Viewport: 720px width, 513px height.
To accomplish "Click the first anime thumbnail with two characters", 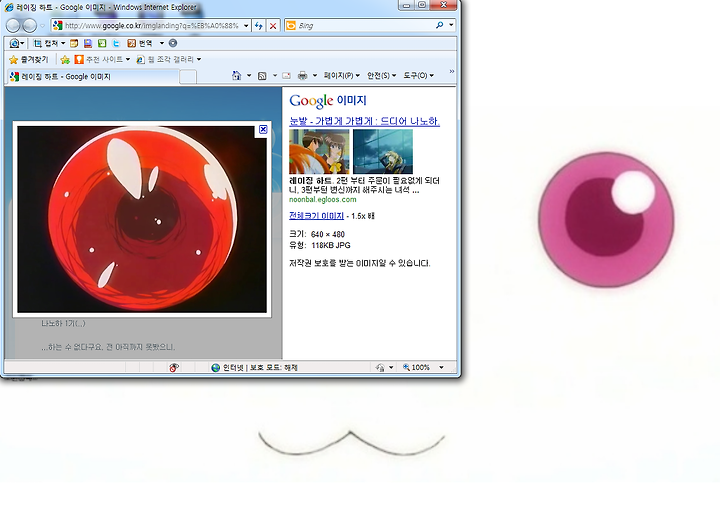I will pyautogui.click(x=319, y=151).
